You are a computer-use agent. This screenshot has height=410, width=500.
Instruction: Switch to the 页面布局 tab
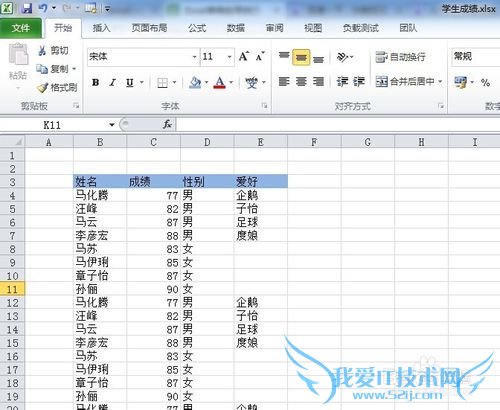click(x=149, y=28)
